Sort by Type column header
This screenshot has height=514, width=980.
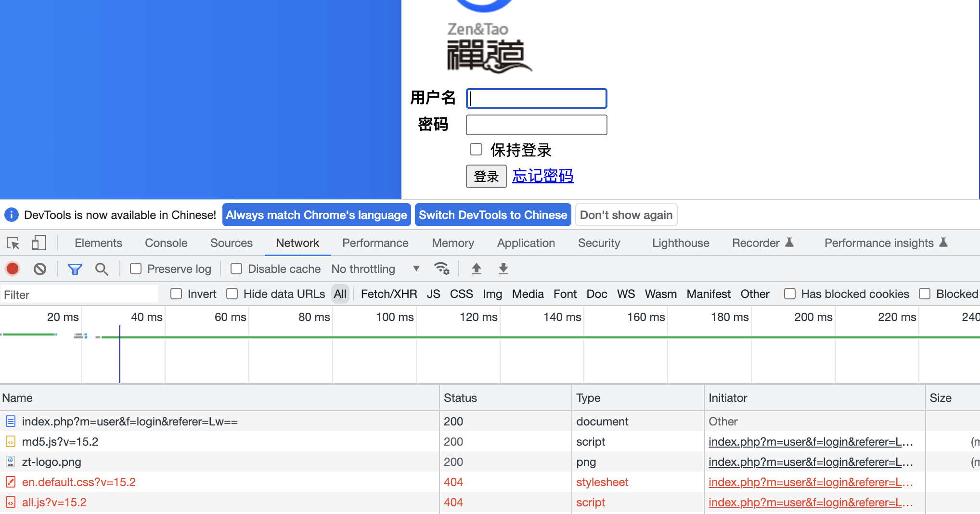[x=638, y=398]
